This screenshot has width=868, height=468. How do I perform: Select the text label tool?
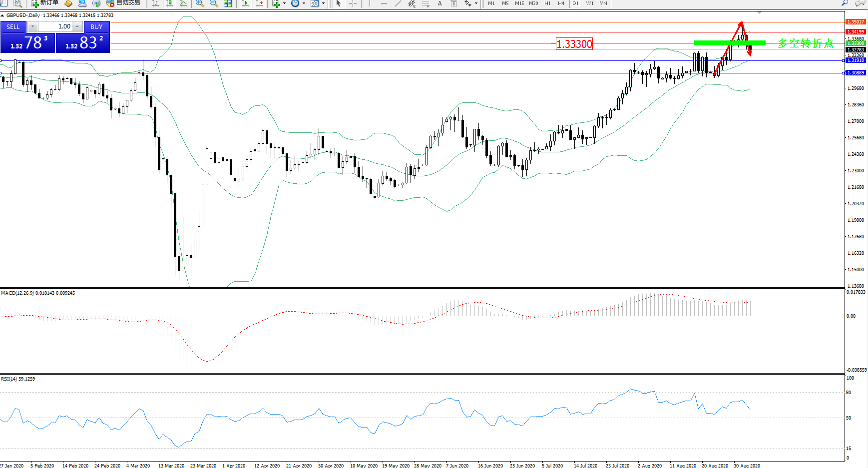(x=439, y=3)
